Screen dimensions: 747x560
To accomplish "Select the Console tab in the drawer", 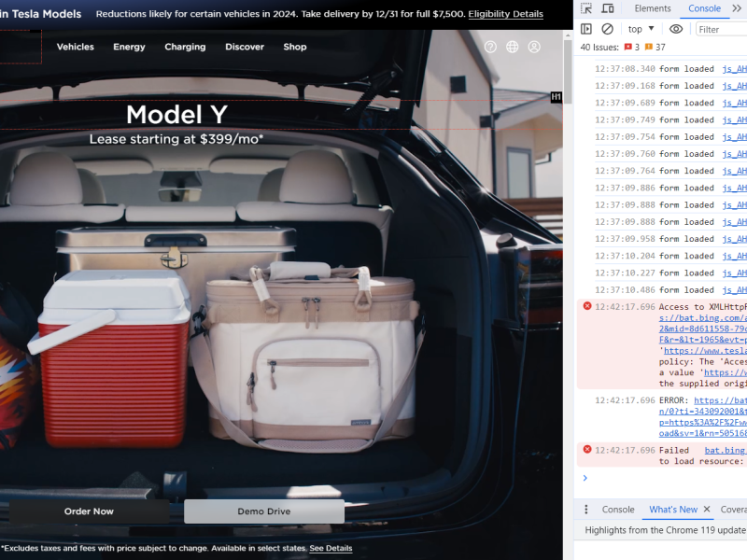I will tap(618, 510).
